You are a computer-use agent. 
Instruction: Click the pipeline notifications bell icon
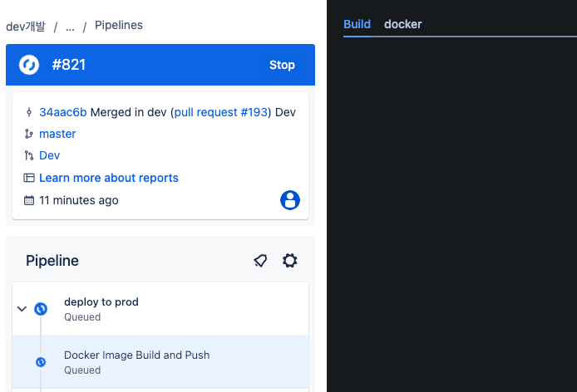[260, 261]
